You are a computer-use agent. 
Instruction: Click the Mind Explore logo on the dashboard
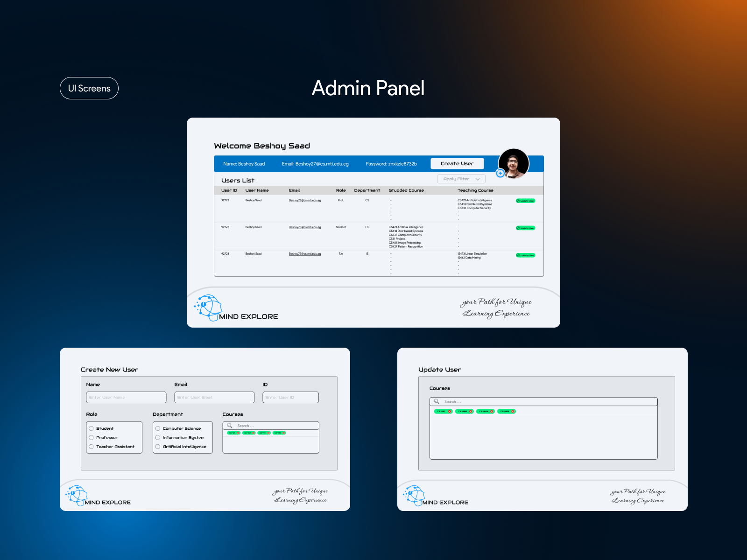pos(209,308)
